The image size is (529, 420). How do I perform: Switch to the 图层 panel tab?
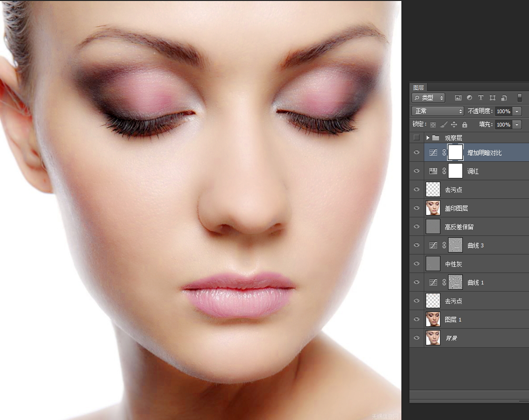[x=419, y=88]
